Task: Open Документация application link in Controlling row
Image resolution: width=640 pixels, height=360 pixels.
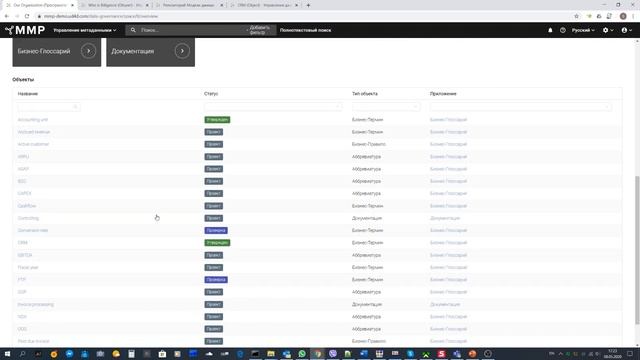Action: coord(445,218)
